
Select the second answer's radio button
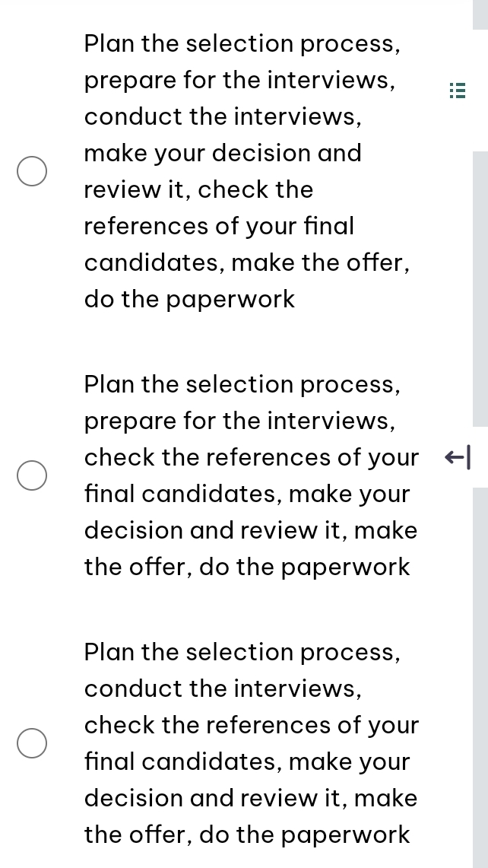coord(32,475)
